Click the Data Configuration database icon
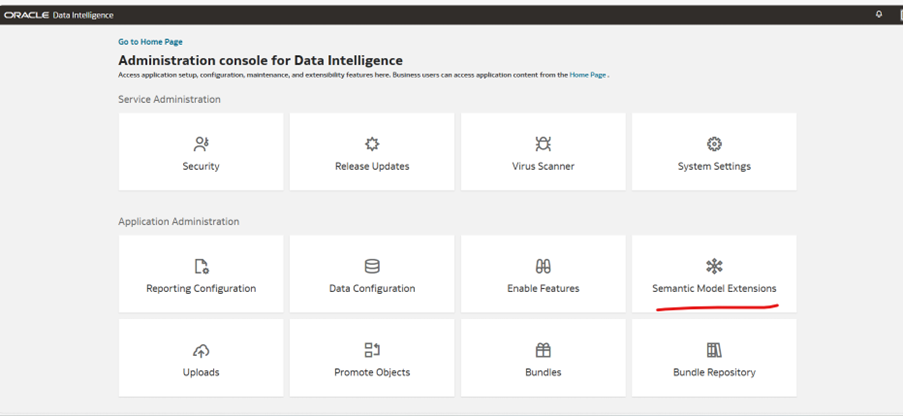 click(372, 266)
